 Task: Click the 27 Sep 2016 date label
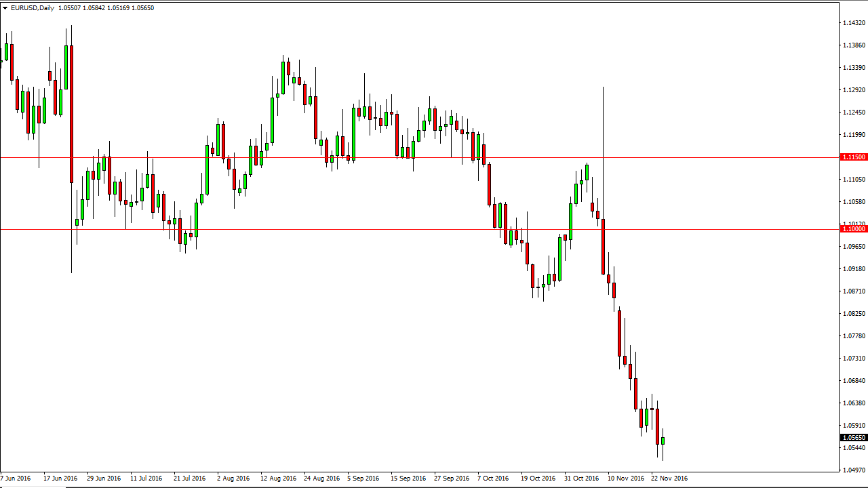pyautogui.click(x=452, y=479)
